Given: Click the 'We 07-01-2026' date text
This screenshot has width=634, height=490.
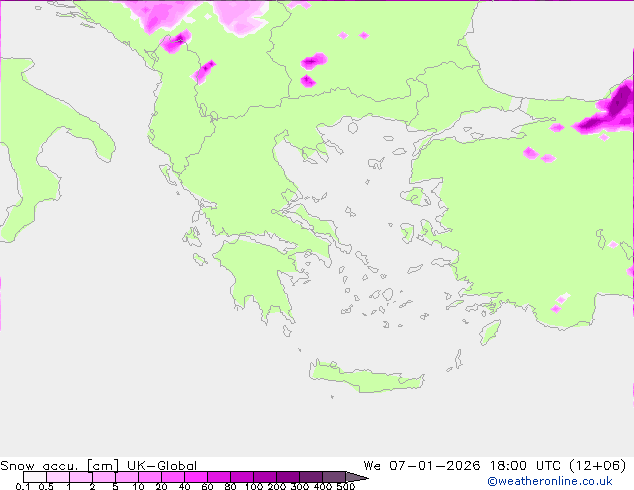Looking at the screenshot, I should tap(422, 466).
